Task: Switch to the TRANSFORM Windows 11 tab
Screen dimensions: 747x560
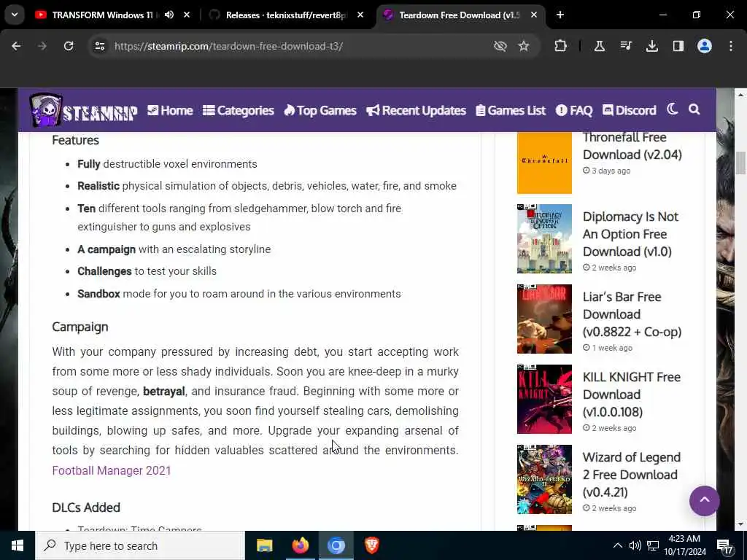Action: (102, 15)
